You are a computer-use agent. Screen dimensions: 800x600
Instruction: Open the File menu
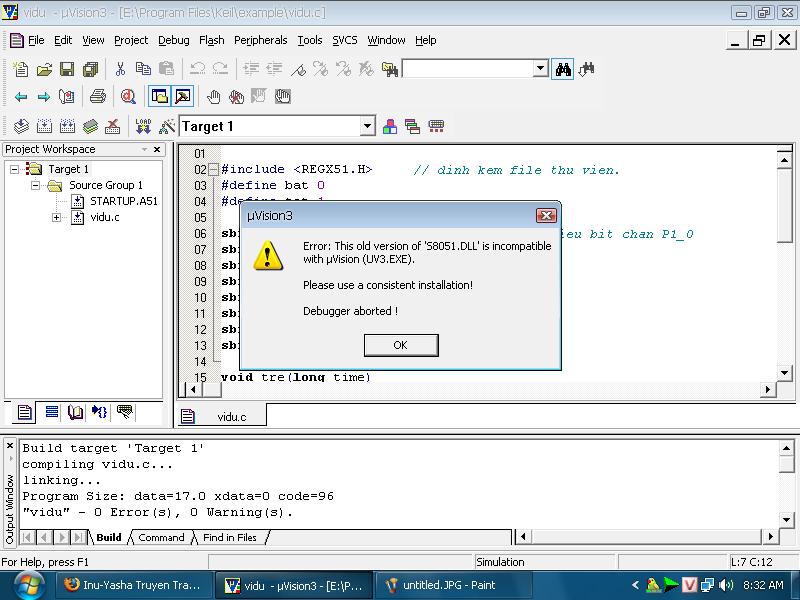36,40
